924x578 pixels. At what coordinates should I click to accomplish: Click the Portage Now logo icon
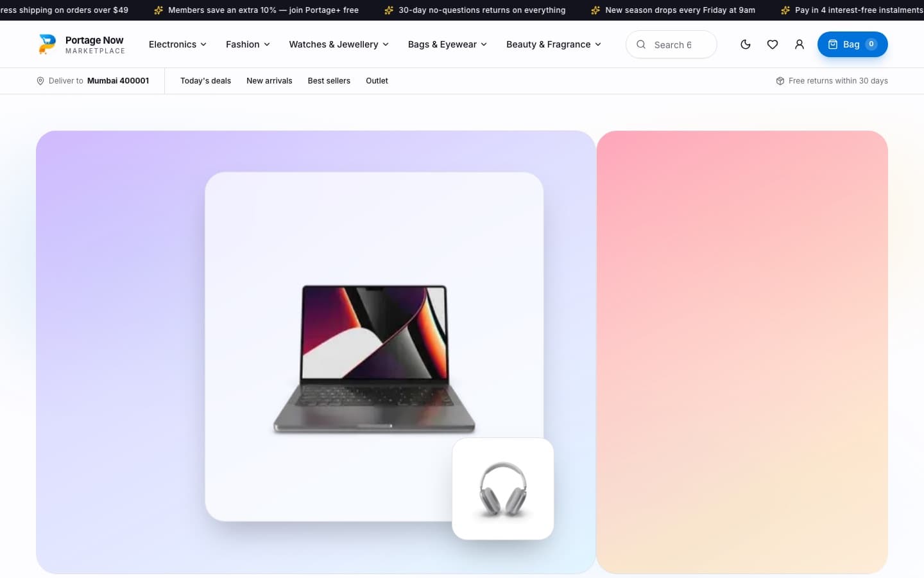click(47, 44)
